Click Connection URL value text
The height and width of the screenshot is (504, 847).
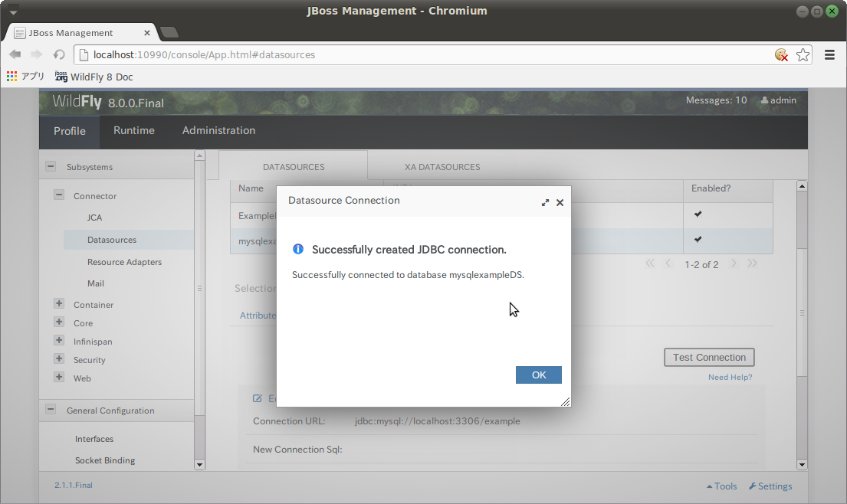point(437,421)
